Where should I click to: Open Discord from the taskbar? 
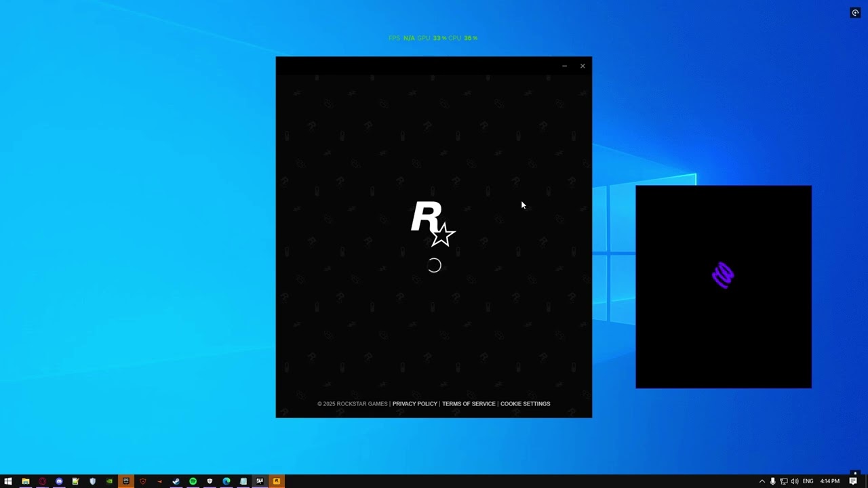pos(59,481)
